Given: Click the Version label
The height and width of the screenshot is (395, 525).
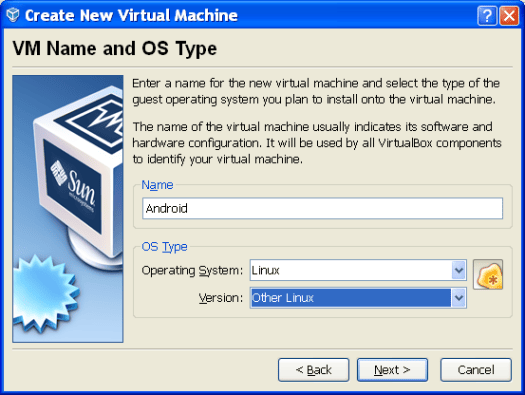Looking at the screenshot, I should point(221,298).
